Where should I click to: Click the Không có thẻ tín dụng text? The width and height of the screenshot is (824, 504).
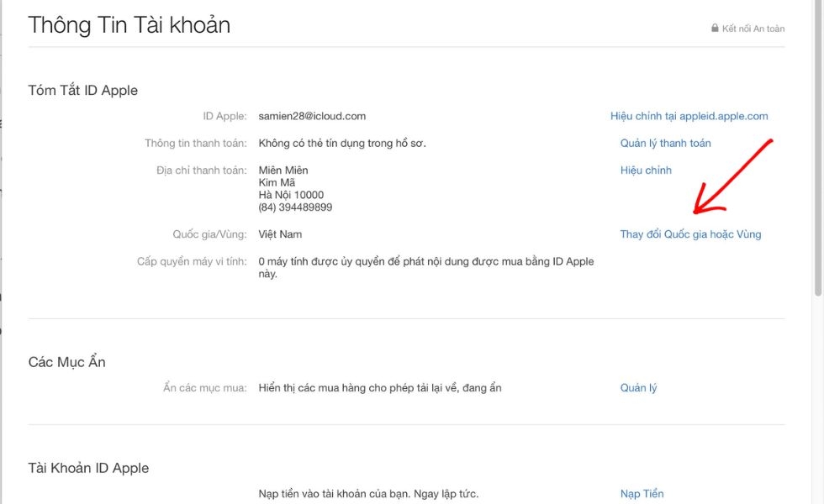tap(342, 144)
